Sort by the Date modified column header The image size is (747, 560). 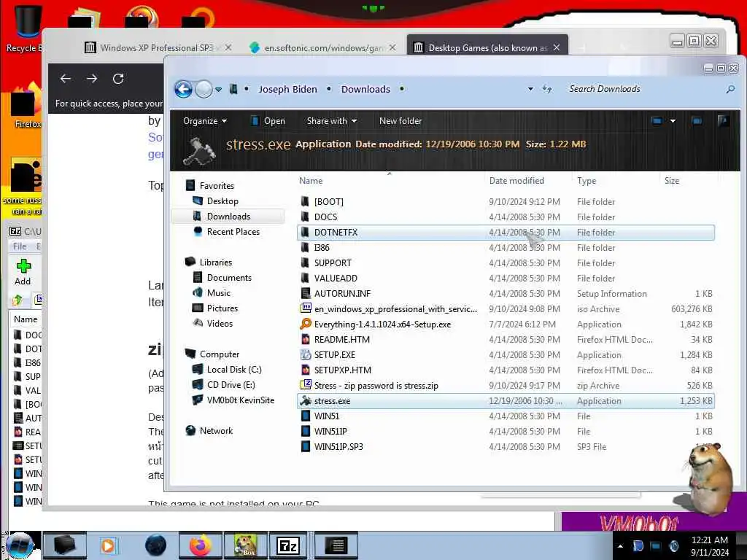point(516,181)
